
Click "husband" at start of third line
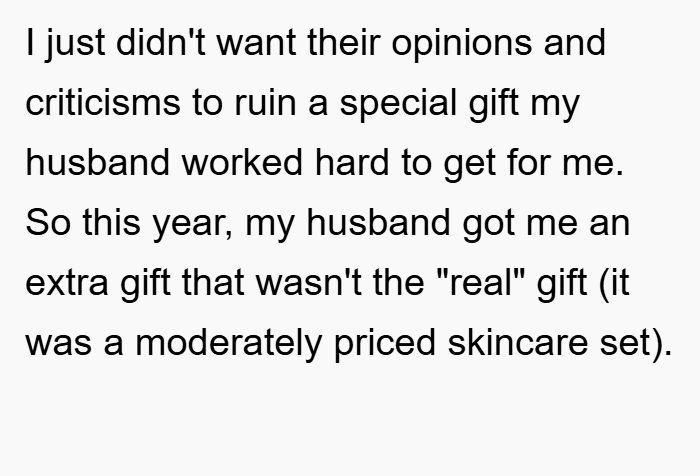(x=98, y=162)
